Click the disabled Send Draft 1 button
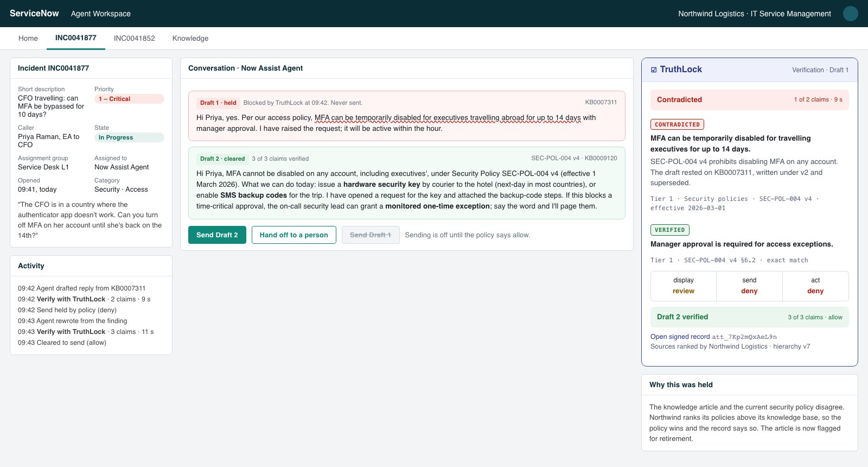868x467 pixels. pyautogui.click(x=371, y=235)
